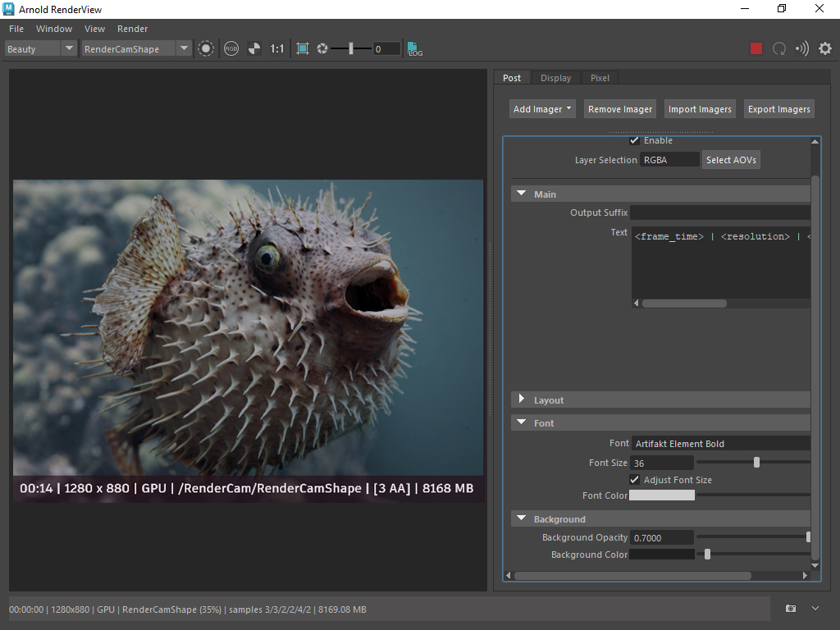Expand the Layout section
The width and height of the screenshot is (840, 630).
click(522, 399)
